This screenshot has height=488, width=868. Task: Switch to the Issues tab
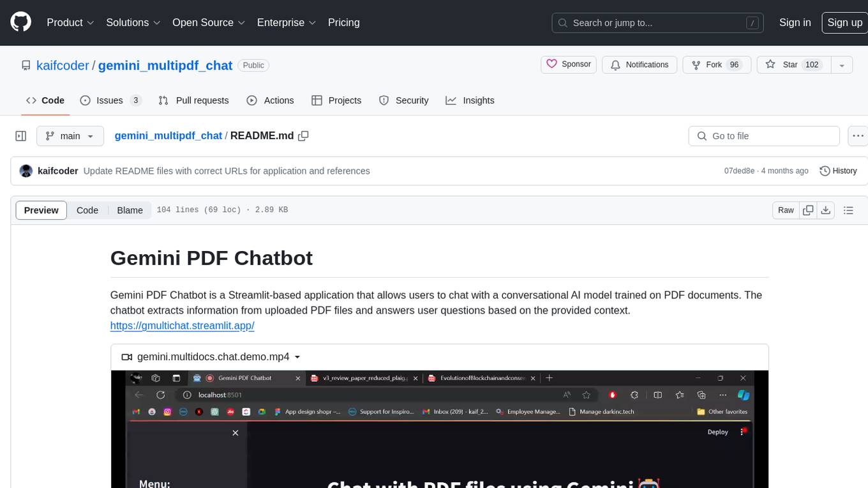tap(110, 100)
